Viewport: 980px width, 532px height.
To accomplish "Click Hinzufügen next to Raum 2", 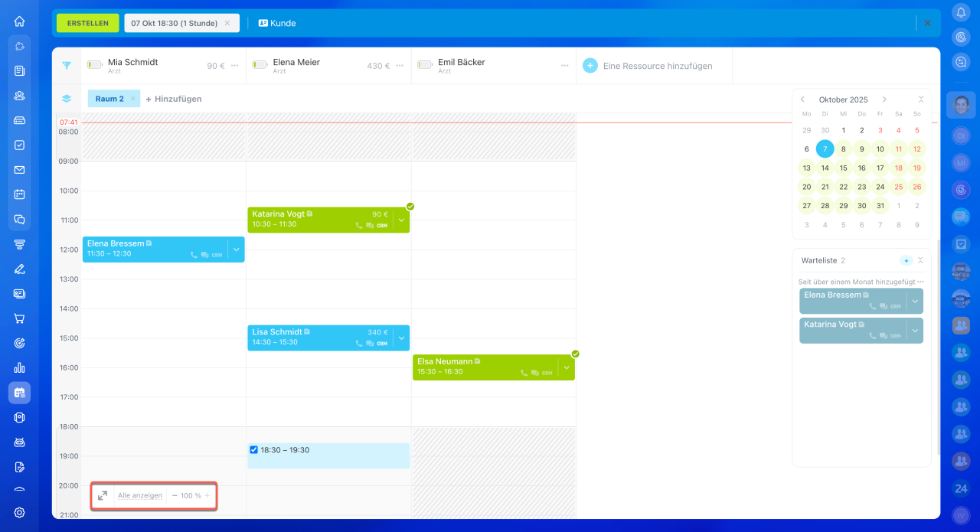I will (x=174, y=99).
